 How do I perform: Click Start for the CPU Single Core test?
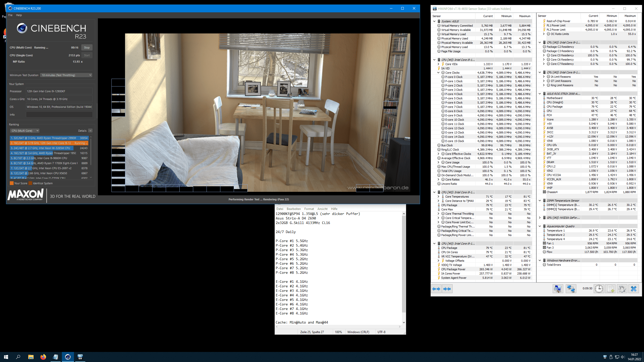(x=87, y=55)
